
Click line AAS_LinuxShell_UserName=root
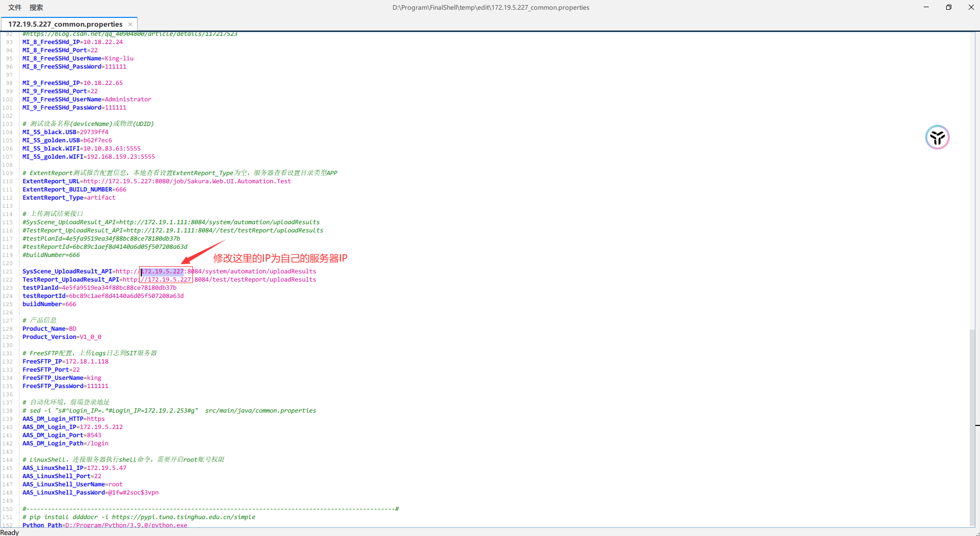point(73,484)
